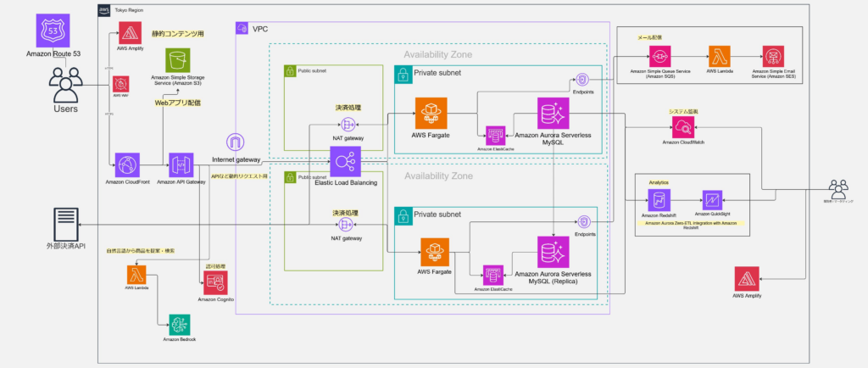
Task: Click the VPC text label
Action: point(259,28)
